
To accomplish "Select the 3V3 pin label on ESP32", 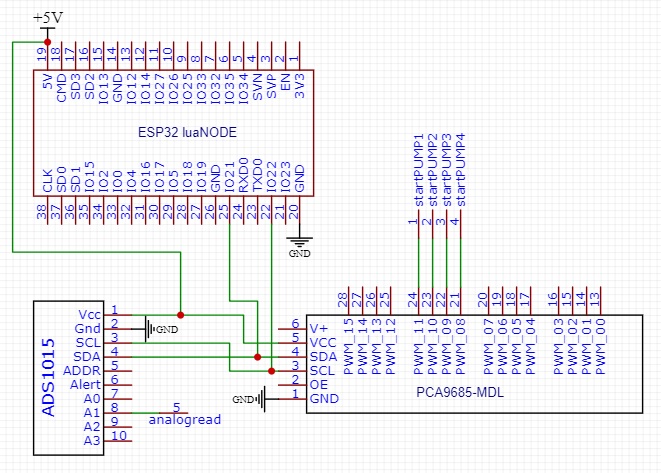I will [x=299, y=86].
